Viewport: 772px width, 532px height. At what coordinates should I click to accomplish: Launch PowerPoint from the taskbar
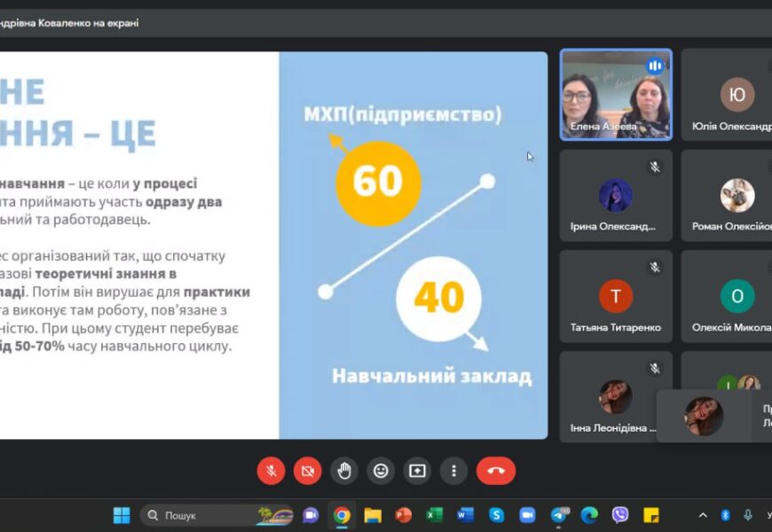tap(404, 515)
